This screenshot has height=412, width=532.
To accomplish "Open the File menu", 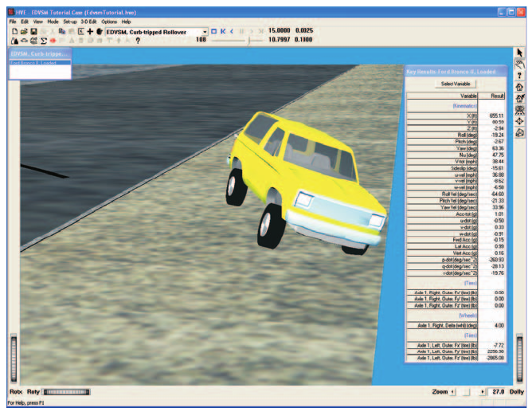I will pos(13,22).
